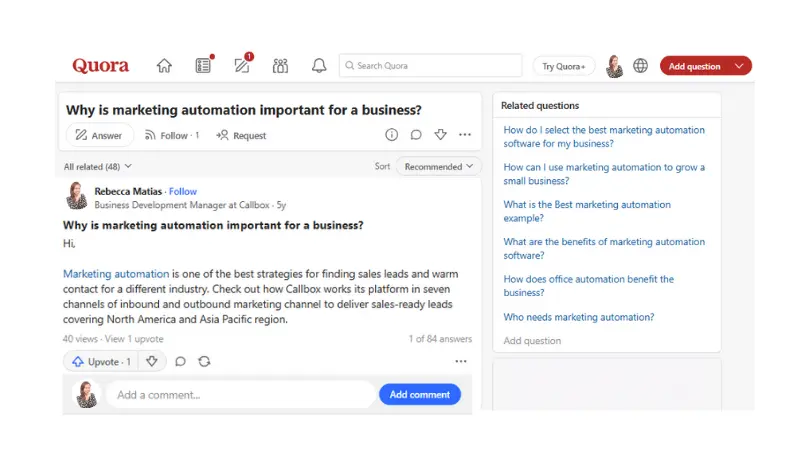The width and height of the screenshot is (800, 450).
Task: Open 'How do I select the best marketing automation software'
Action: (604, 137)
